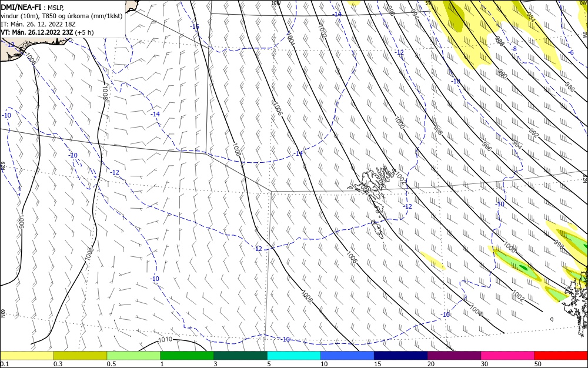Select the pink 30–50 legend swatch
The height and width of the screenshot is (368, 588).
tap(507, 356)
